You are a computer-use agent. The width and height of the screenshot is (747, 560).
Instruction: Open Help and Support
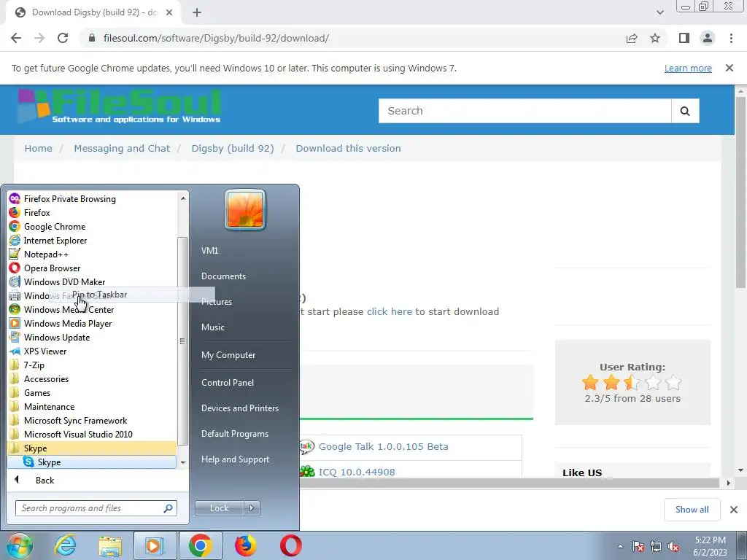235,459
